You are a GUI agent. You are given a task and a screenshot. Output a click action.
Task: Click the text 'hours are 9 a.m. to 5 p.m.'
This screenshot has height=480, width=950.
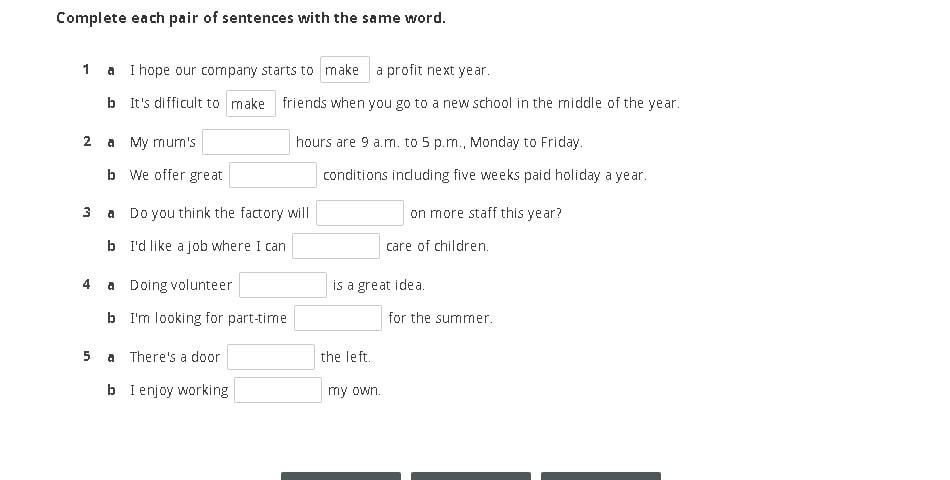(439, 142)
